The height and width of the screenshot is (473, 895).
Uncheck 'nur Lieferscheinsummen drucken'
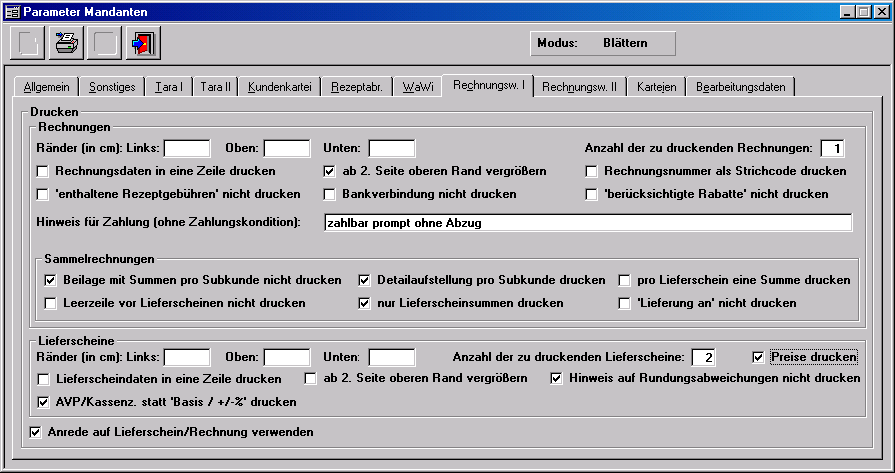(364, 304)
